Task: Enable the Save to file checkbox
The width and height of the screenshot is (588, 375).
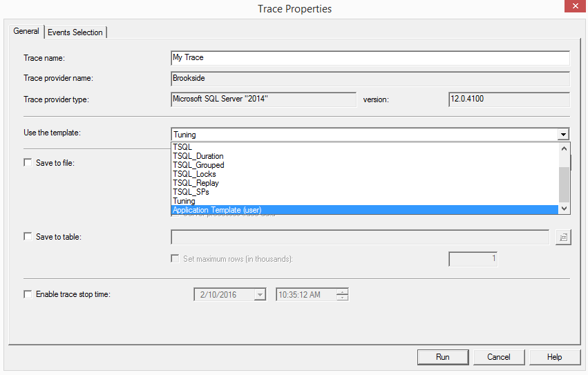Action: (28, 163)
